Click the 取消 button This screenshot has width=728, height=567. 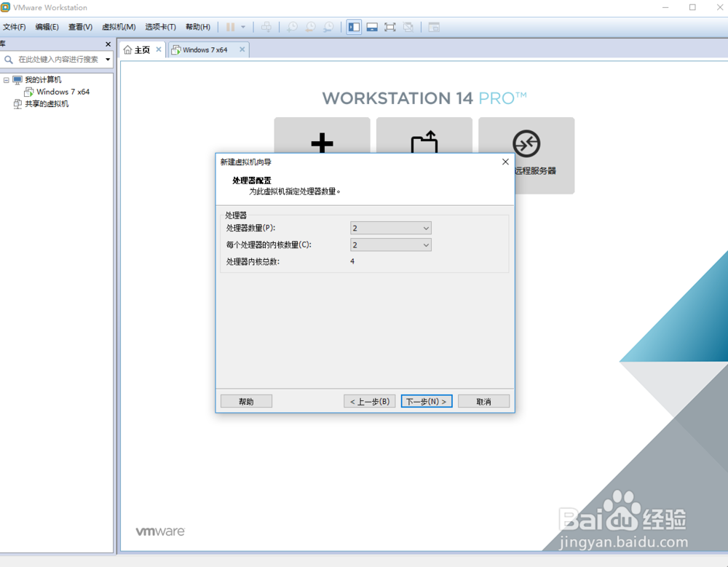[x=484, y=401]
